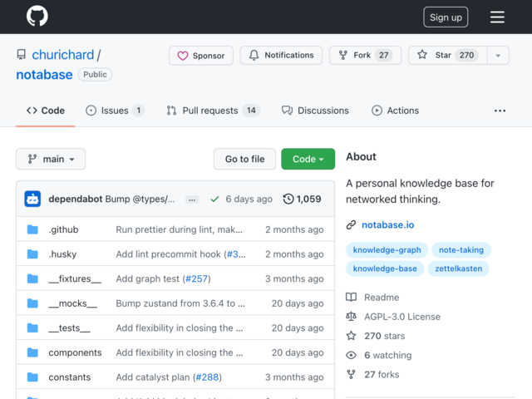
Task: Click the Readme book icon
Action: coord(351,298)
